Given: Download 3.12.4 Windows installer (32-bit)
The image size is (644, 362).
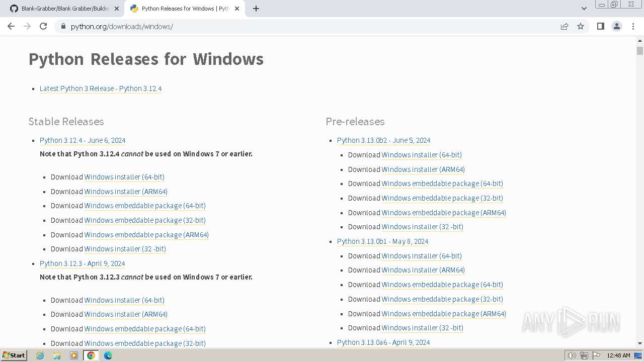Looking at the screenshot, I should pyautogui.click(x=125, y=249).
